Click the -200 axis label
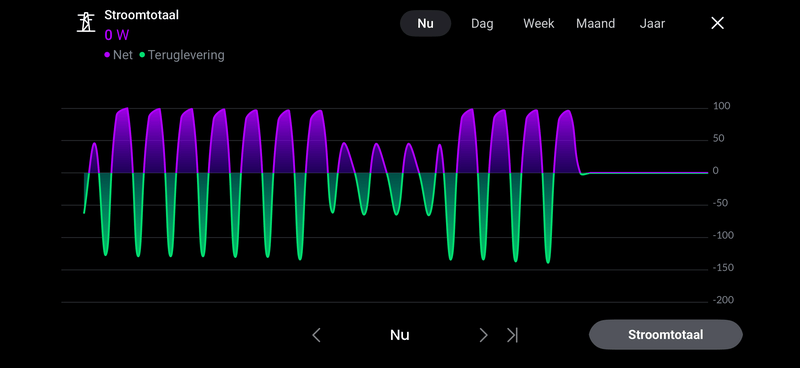This screenshot has height=368, width=800. tap(723, 301)
